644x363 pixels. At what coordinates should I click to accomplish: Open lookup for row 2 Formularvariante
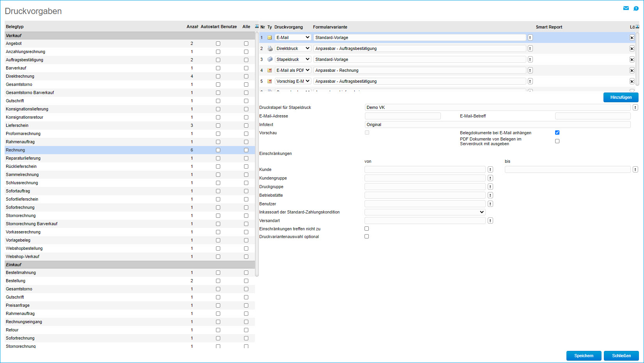coord(530,48)
